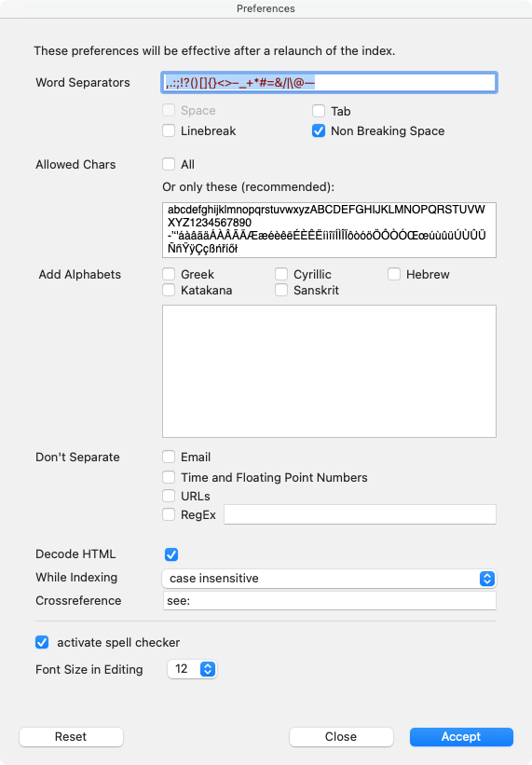Open the Font Size in Editing dropdown
Screen dimensions: 532x765
click(x=192, y=669)
